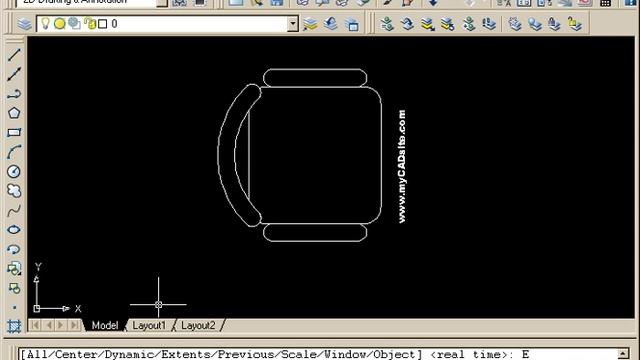Click the Insert Block tool

click(14, 269)
